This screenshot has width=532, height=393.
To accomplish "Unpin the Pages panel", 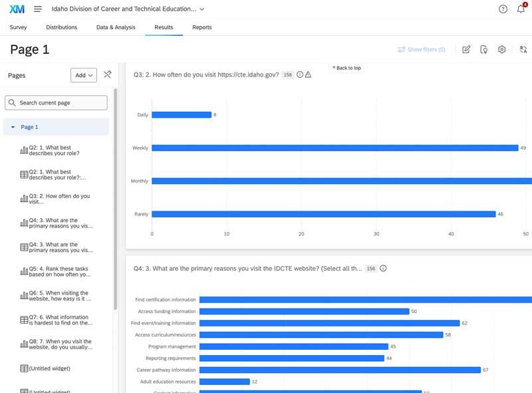I will point(108,74).
